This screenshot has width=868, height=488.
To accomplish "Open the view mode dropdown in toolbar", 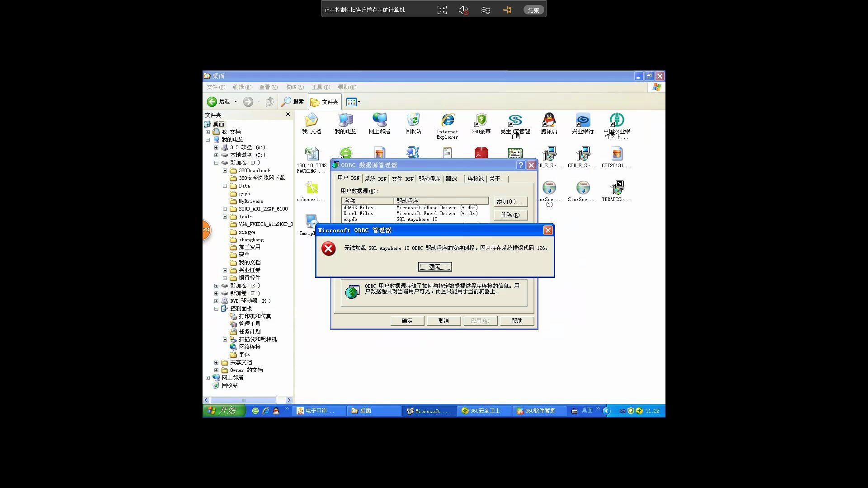I will point(353,102).
